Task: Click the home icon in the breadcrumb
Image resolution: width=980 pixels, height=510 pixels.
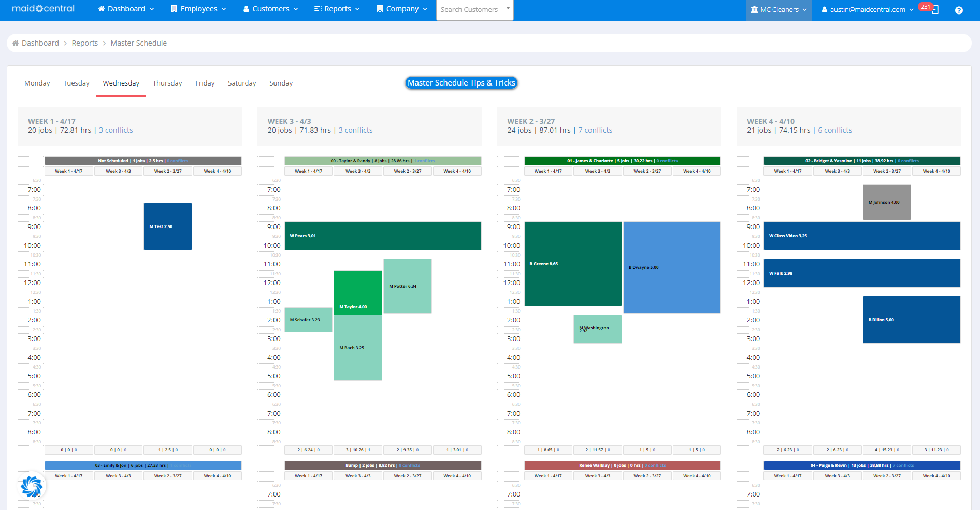Action: pyautogui.click(x=15, y=43)
